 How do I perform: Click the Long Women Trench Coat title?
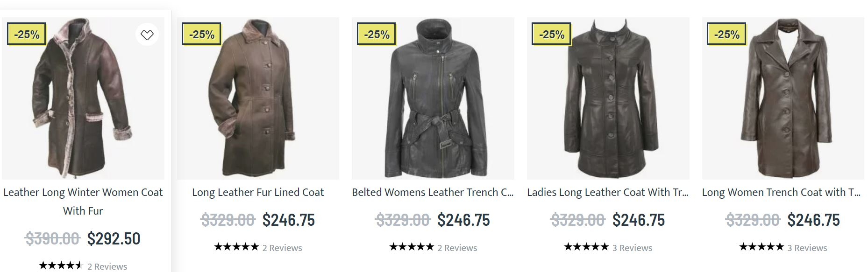(x=781, y=192)
